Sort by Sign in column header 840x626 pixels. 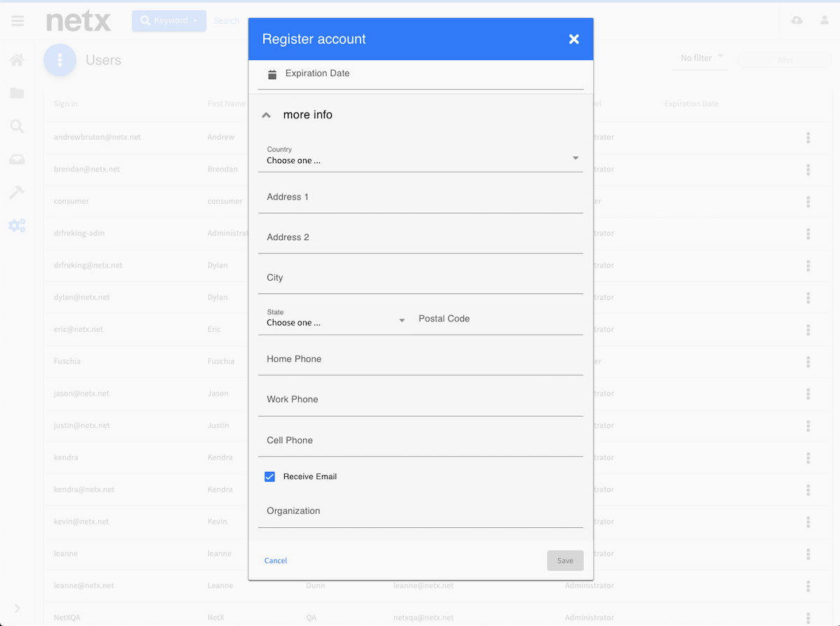click(x=66, y=104)
